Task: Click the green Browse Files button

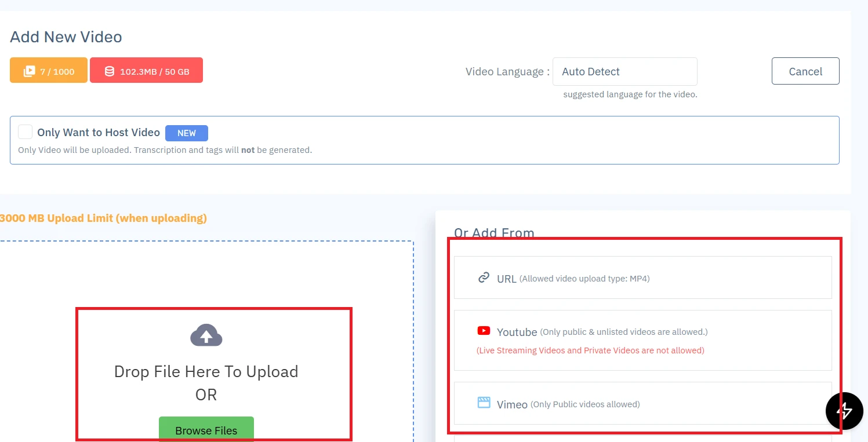Action: 206,429
